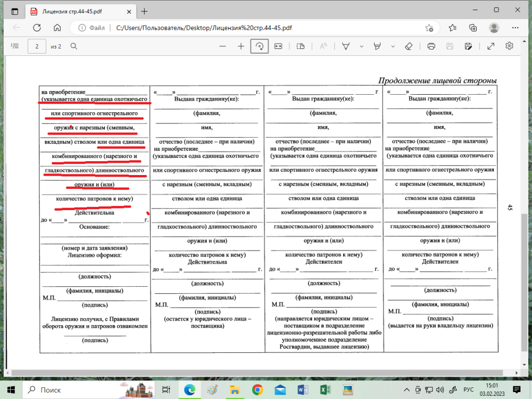Print the PDF document
This screenshot has height=399, width=532.
[x=431, y=46]
